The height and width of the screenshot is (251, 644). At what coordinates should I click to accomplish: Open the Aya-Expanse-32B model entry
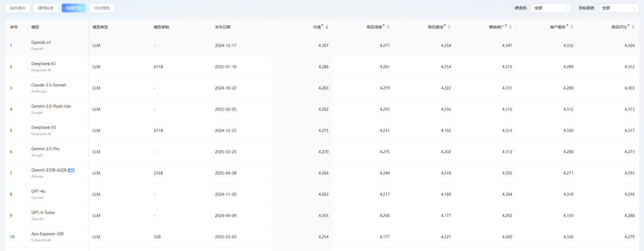coord(47,234)
